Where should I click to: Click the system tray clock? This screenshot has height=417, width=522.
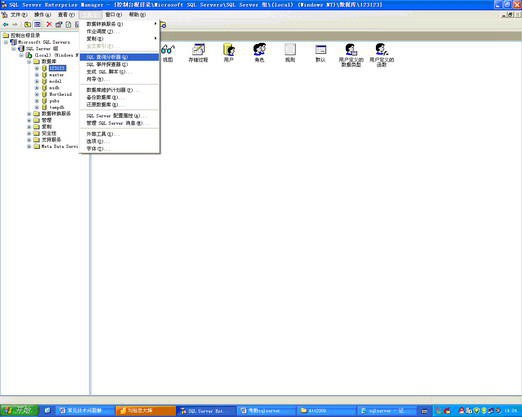point(511,411)
